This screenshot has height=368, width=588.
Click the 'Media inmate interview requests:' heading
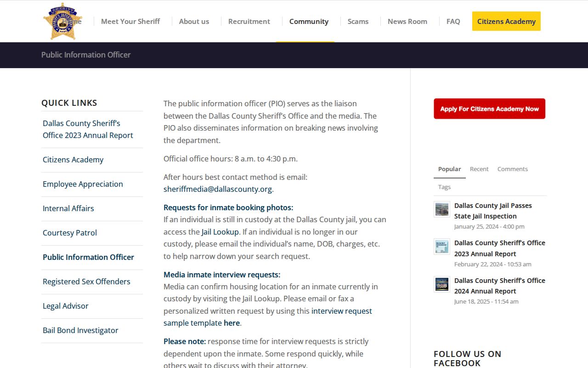coord(222,275)
